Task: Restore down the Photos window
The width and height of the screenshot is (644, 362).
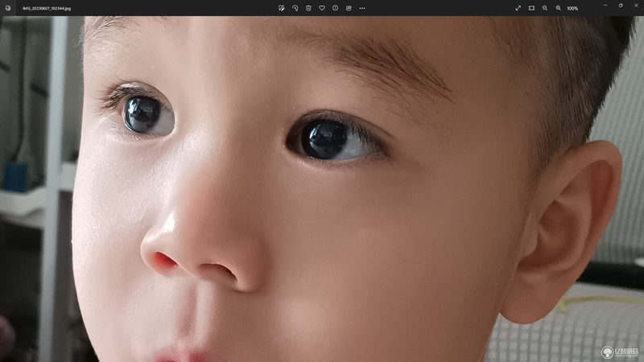Action: [621, 6]
